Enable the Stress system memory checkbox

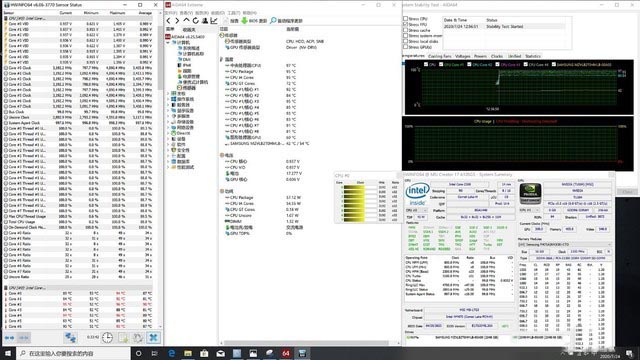[x=405, y=36]
